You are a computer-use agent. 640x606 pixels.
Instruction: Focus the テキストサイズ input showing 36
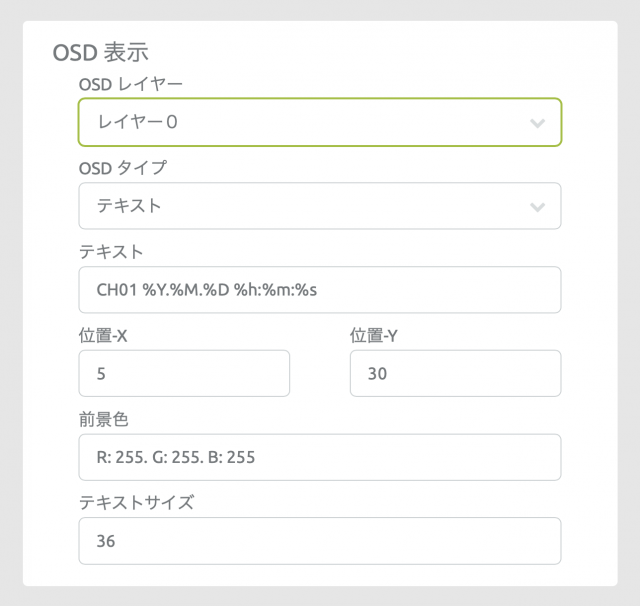tap(319, 541)
